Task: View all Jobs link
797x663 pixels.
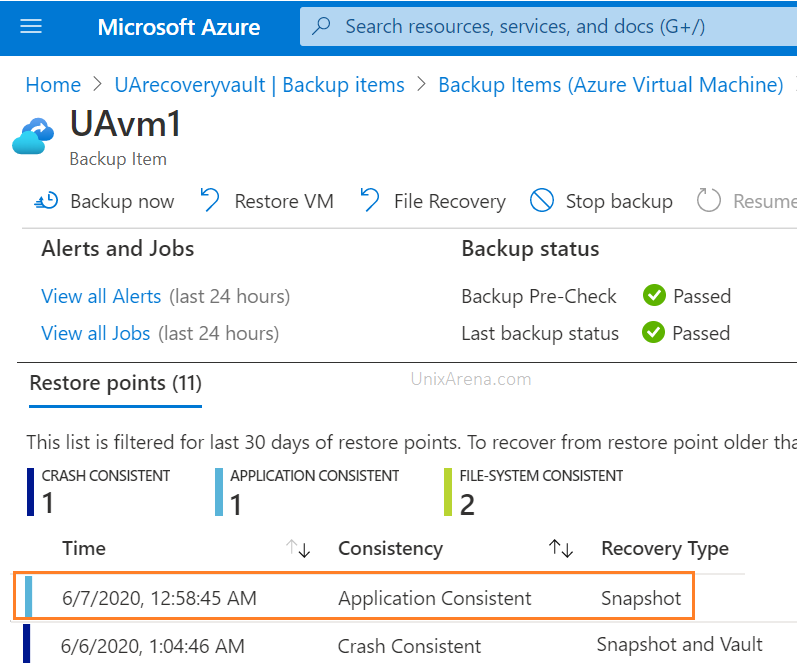Action: point(96,334)
